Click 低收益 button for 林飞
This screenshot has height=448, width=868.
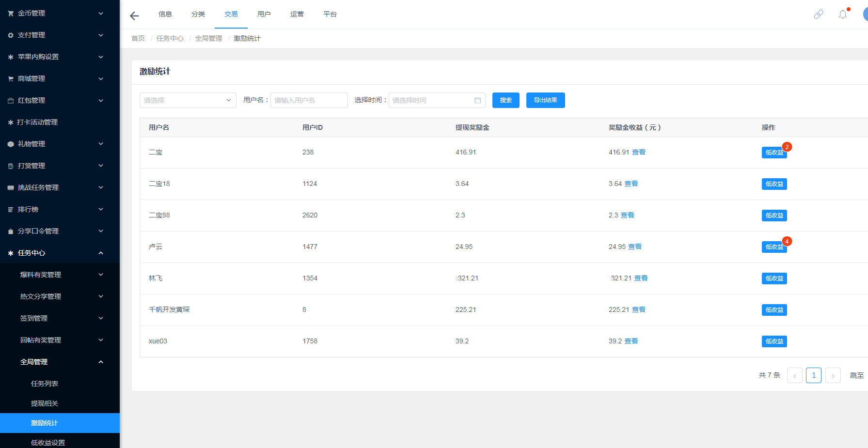pos(774,278)
